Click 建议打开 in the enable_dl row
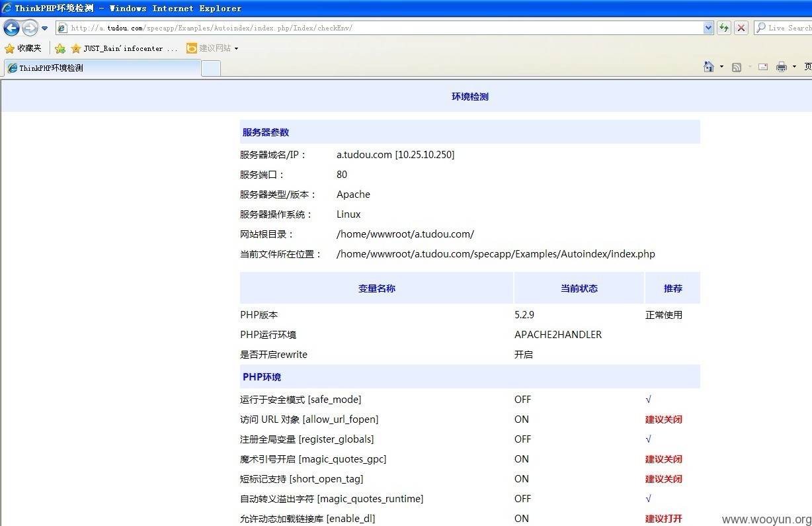 click(x=664, y=519)
